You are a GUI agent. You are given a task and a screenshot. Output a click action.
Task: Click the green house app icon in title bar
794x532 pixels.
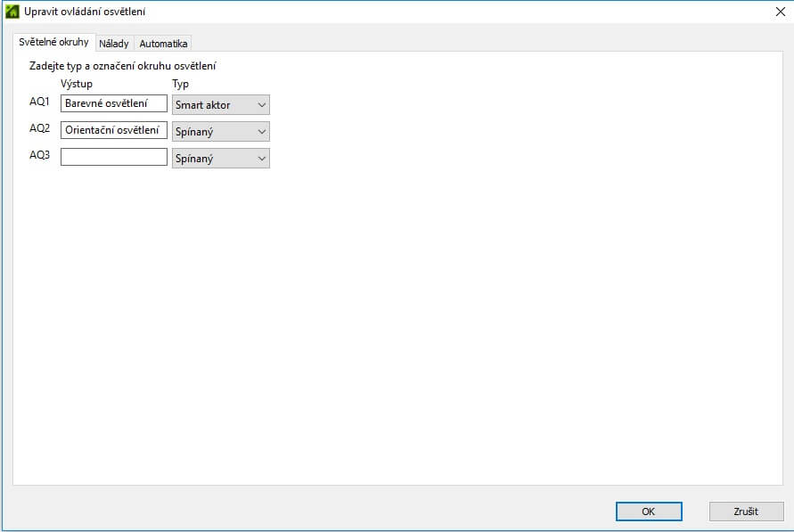point(12,12)
